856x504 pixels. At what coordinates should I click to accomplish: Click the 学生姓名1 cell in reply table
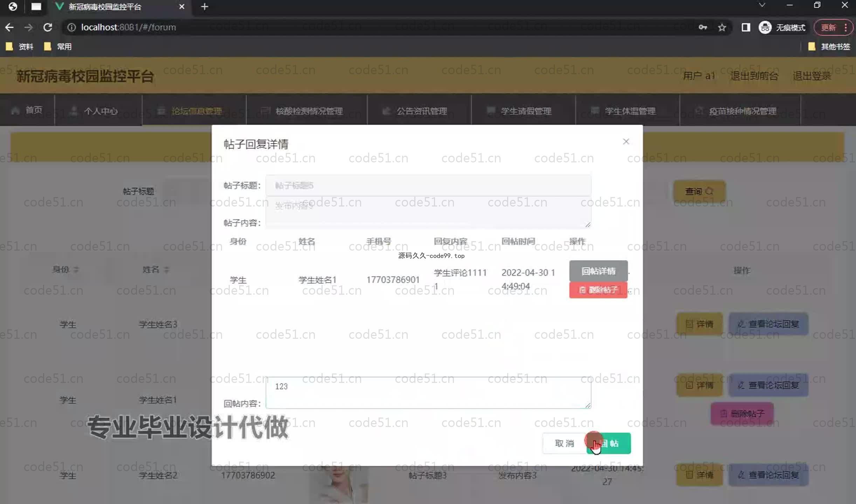click(317, 280)
